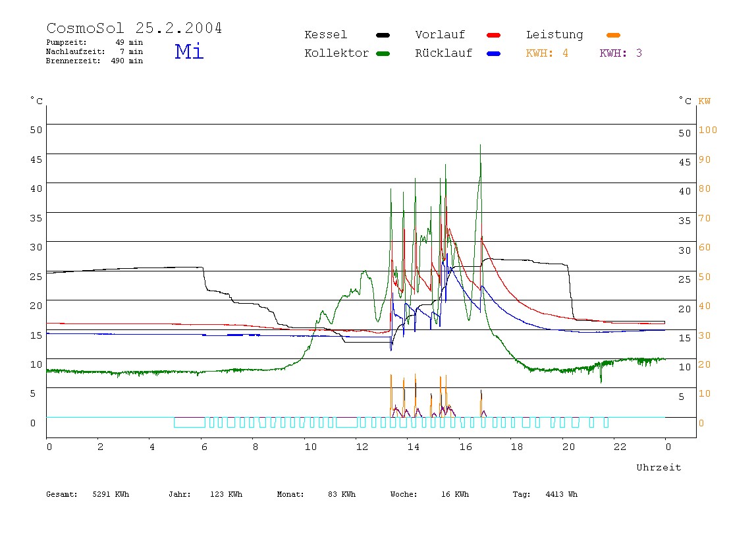Image resolution: width=756 pixels, height=535 pixels.
Task: Click the 'Woche:' label
Action: coord(404,494)
